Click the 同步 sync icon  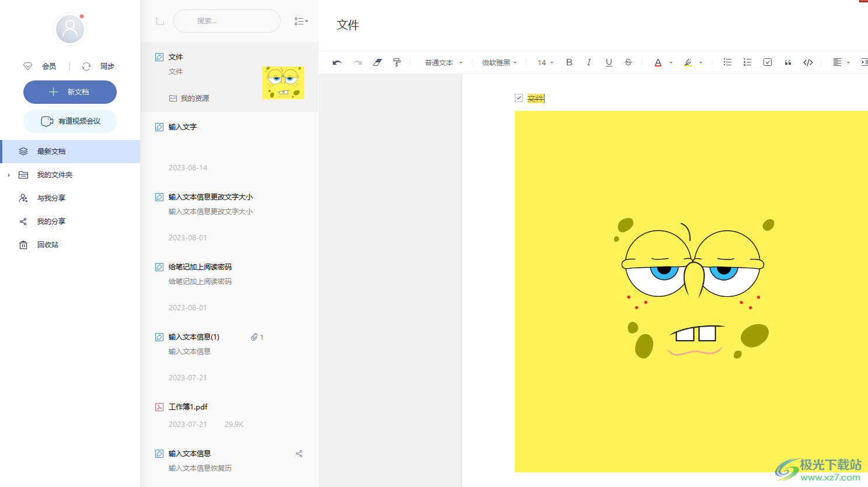click(86, 66)
